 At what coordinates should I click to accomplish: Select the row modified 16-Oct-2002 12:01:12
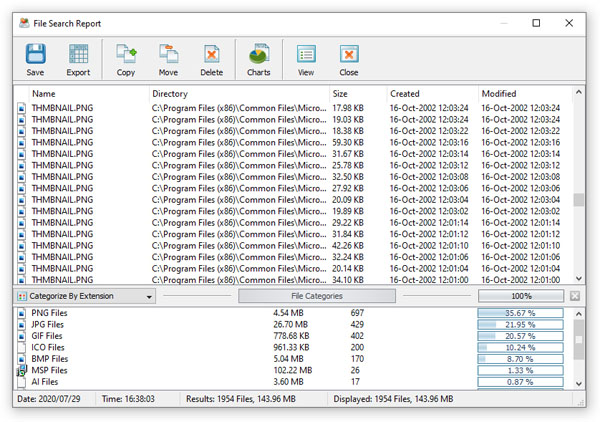(294, 235)
